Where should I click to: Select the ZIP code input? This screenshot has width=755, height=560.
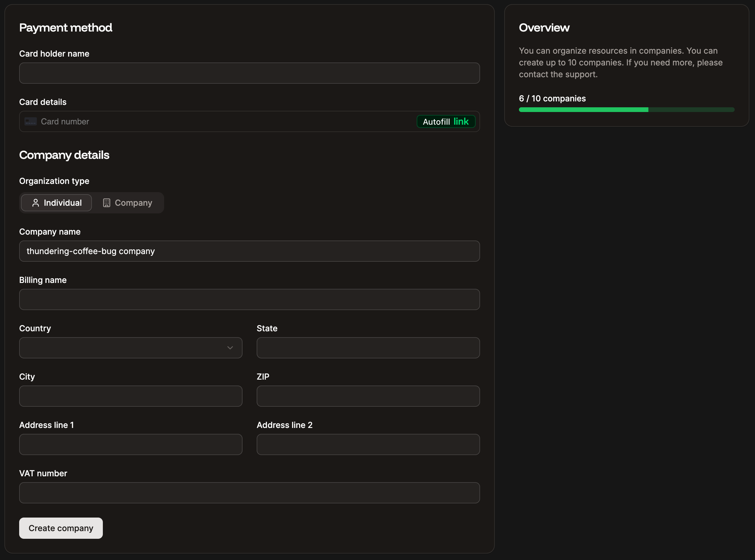coord(368,396)
